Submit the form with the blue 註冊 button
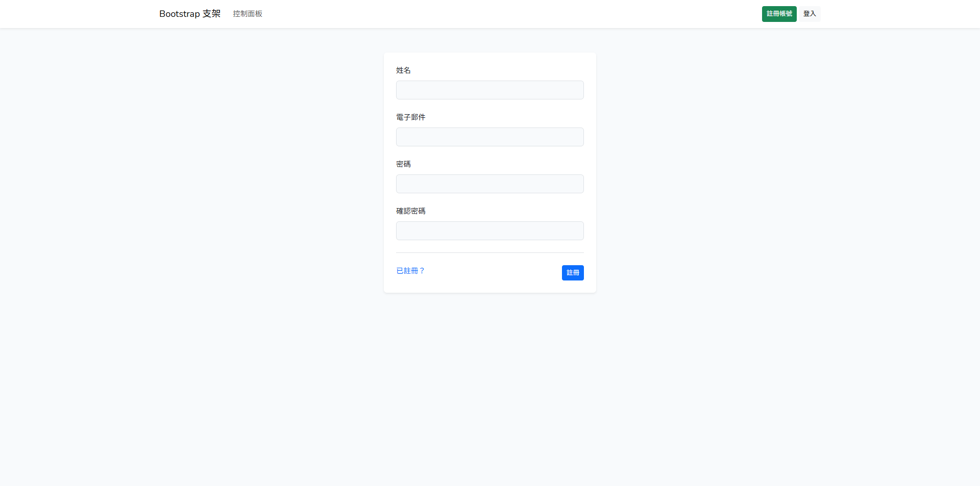 (573, 273)
